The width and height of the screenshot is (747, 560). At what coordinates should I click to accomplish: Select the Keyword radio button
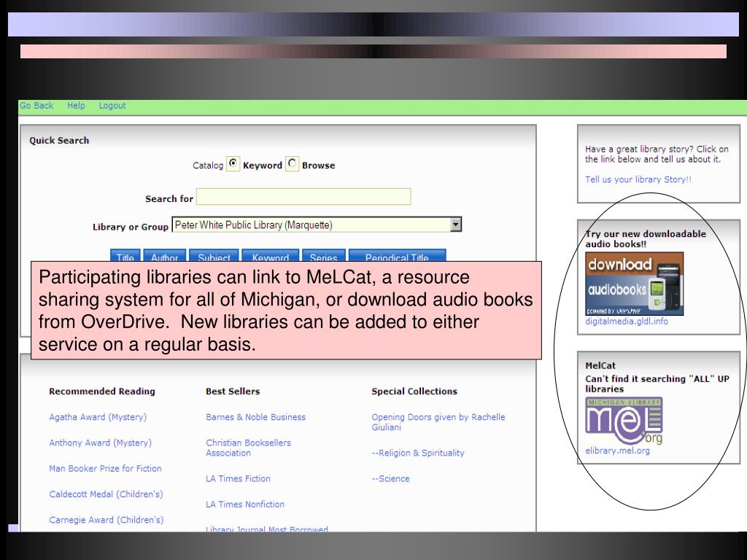pos(233,164)
